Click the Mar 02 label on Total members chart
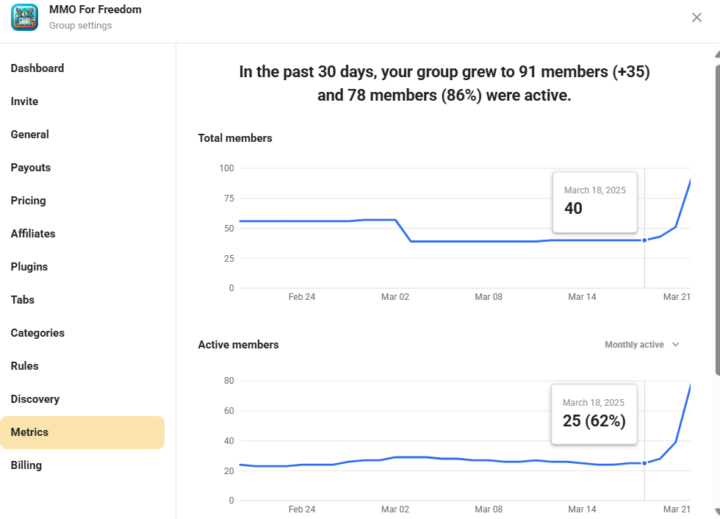This screenshot has height=519, width=720. (x=395, y=297)
